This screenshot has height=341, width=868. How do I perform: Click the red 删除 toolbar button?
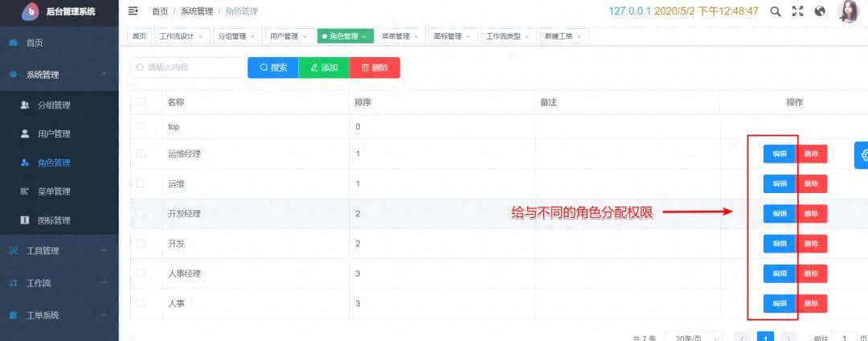[375, 68]
